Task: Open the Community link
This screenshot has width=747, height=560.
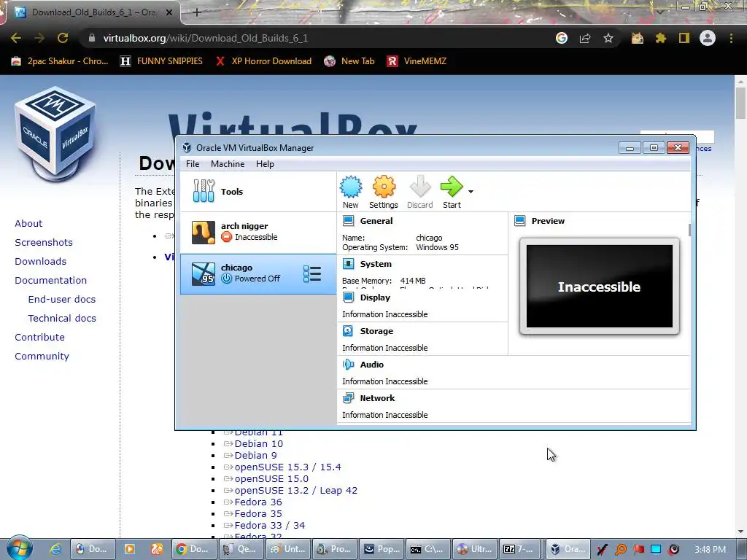Action: [x=42, y=356]
